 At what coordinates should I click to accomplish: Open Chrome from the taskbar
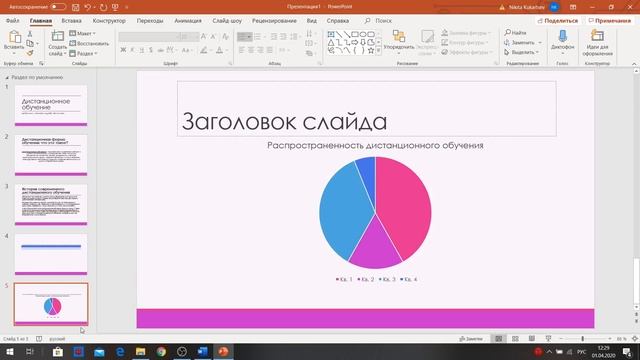click(161, 351)
